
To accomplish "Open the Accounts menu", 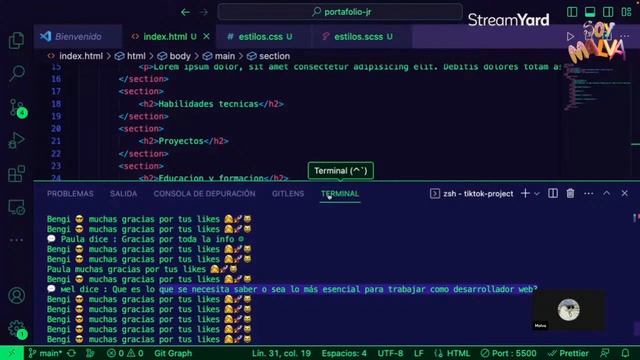I will [16, 296].
